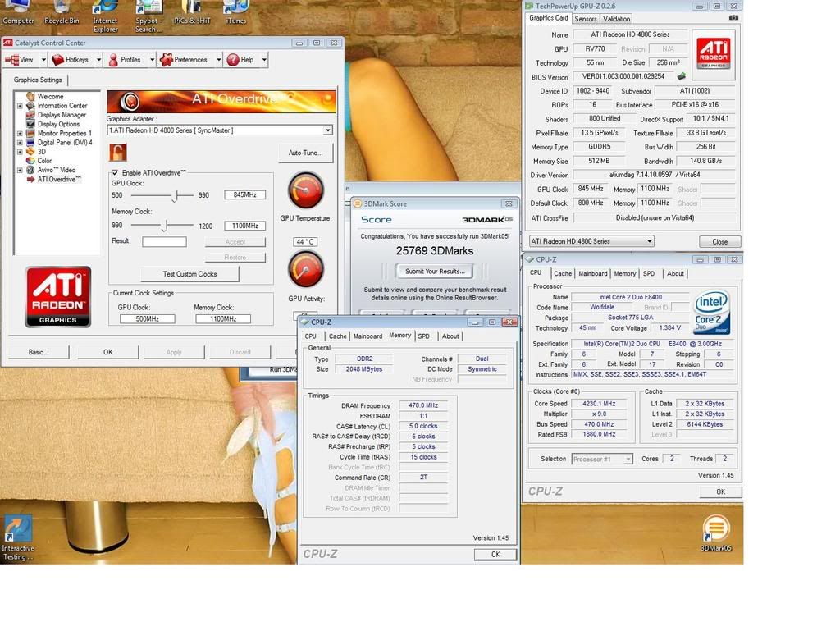The image size is (840, 631).
Task: Select Color in the settings tree
Action: [x=44, y=161]
